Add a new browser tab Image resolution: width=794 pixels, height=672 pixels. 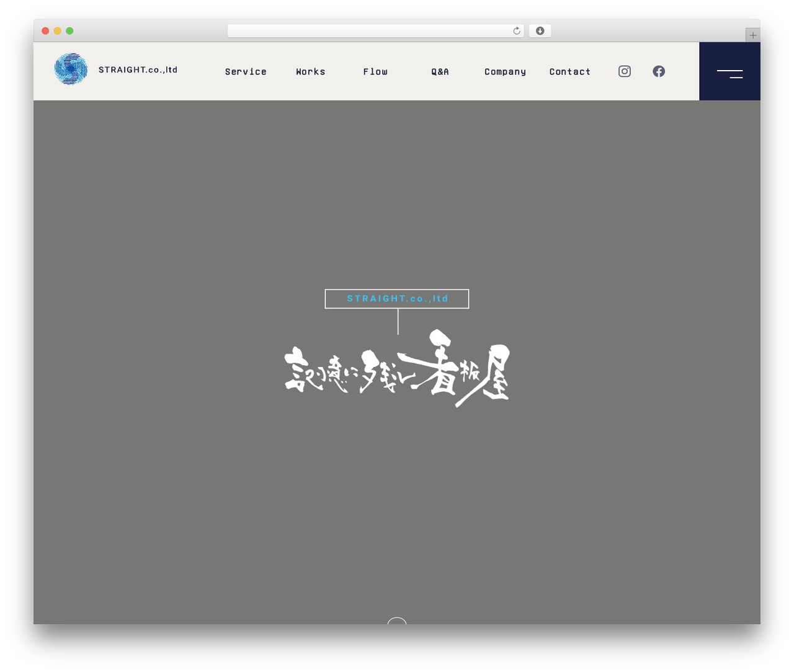click(x=753, y=35)
